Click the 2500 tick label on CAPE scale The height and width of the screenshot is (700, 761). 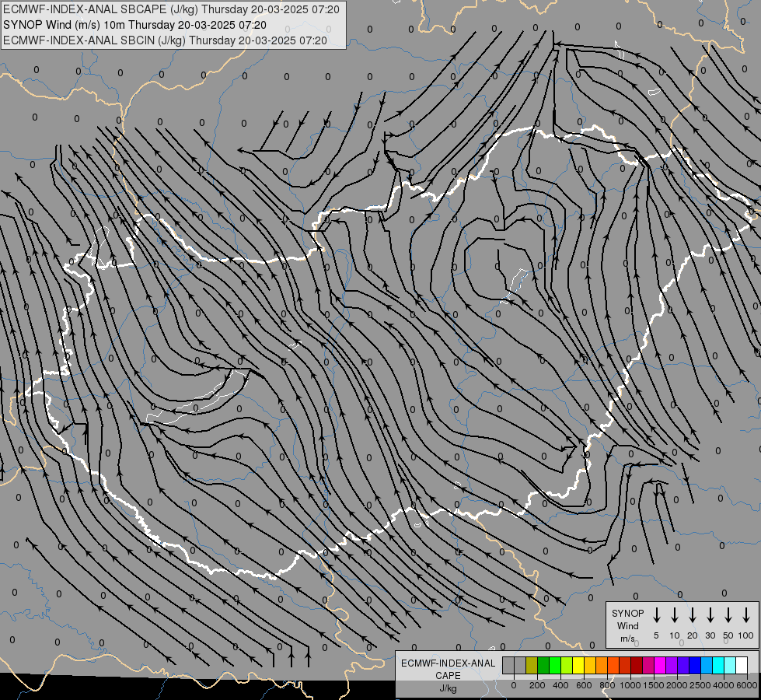700,685
